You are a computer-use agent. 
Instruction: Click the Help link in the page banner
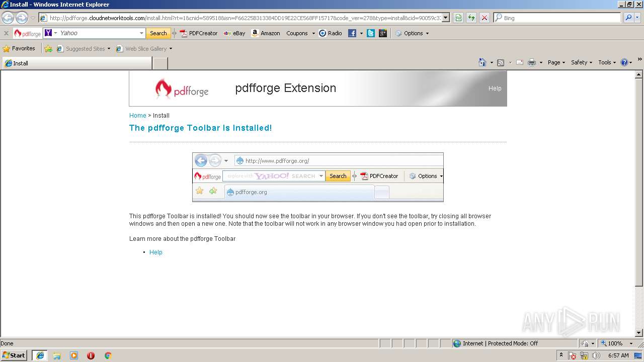click(495, 88)
